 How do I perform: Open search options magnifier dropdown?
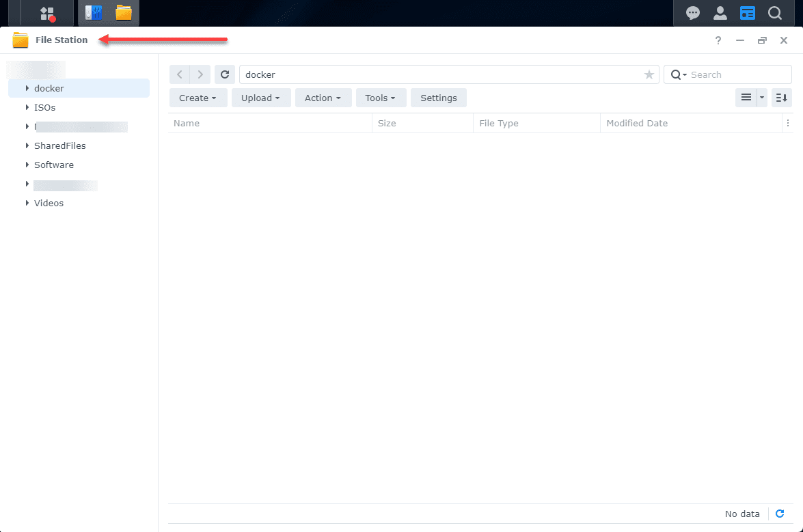click(678, 74)
